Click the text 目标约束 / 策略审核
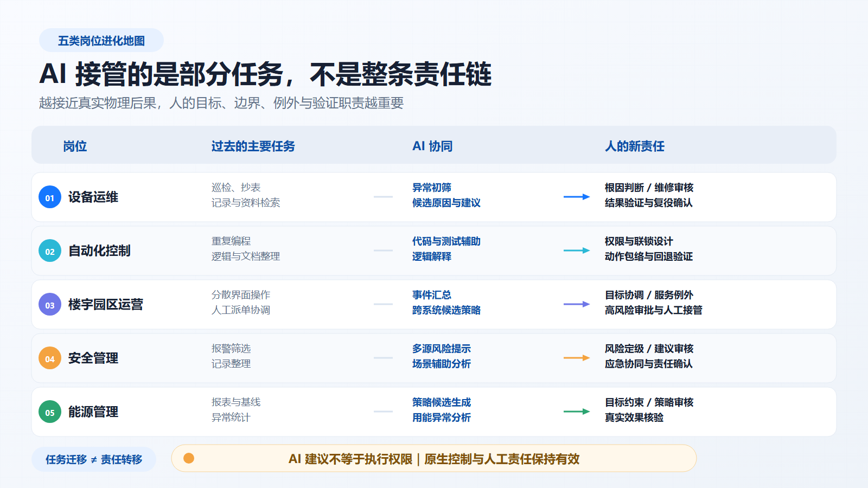The image size is (868, 488). pos(649,402)
